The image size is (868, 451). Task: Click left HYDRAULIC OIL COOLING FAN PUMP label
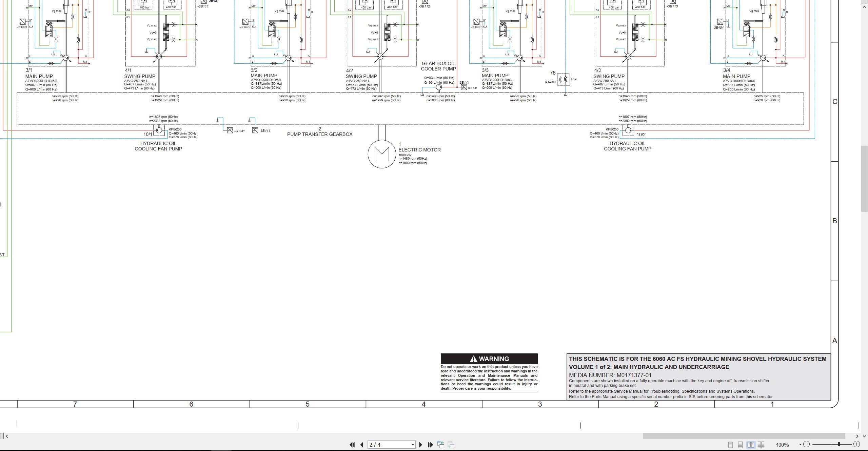(158, 146)
